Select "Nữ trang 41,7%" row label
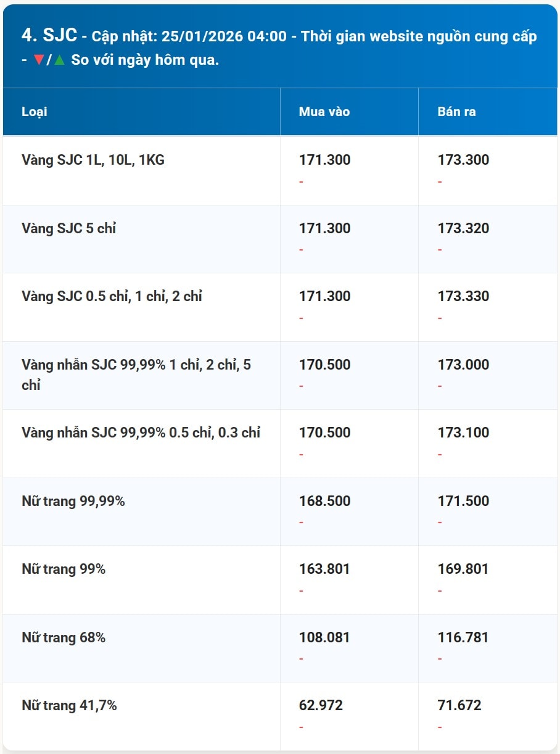 tap(69, 705)
